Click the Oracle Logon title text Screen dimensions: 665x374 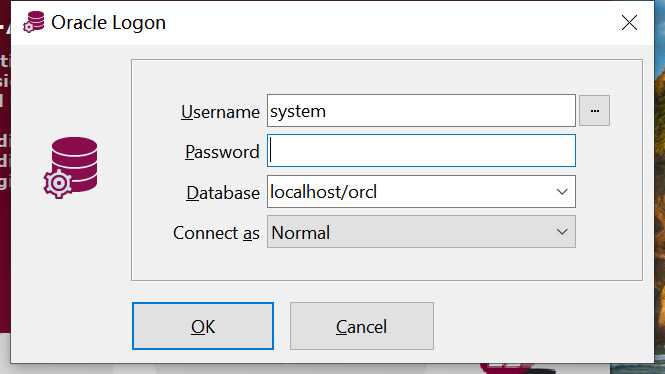pos(109,22)
